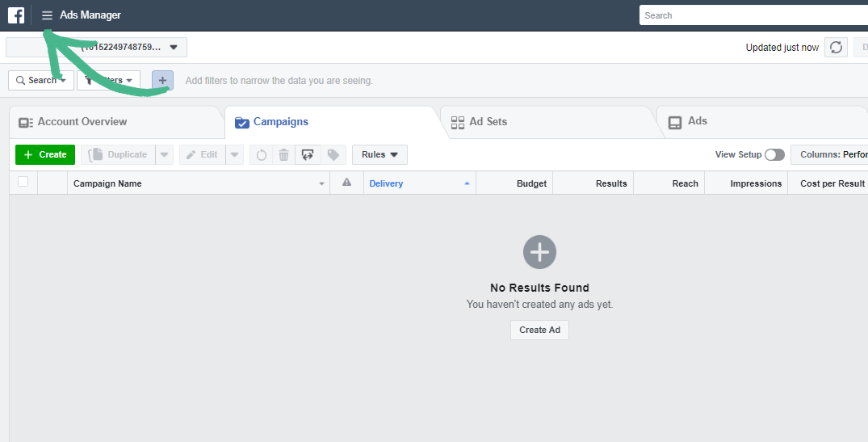Click the Create Ad button
This screenshot has height=442, width=868.
539,330
